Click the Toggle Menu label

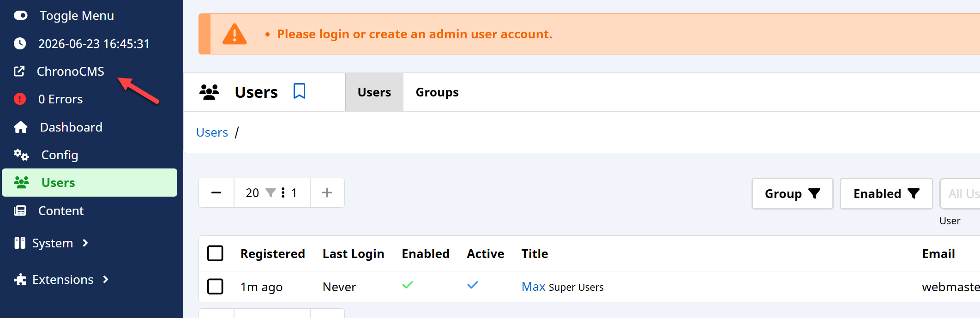(x=77, y=16)
